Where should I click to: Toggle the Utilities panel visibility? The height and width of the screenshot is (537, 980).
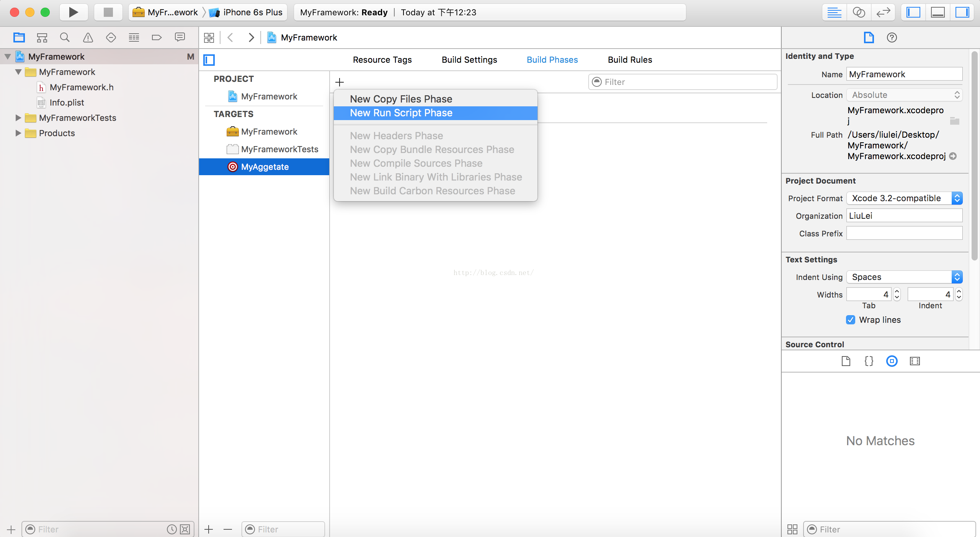(x=962, y=12)
